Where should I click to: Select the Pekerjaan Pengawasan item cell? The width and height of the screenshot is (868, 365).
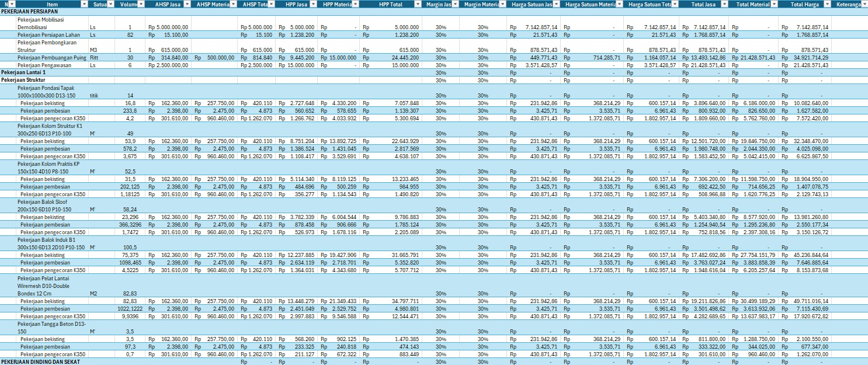(51, 65)
